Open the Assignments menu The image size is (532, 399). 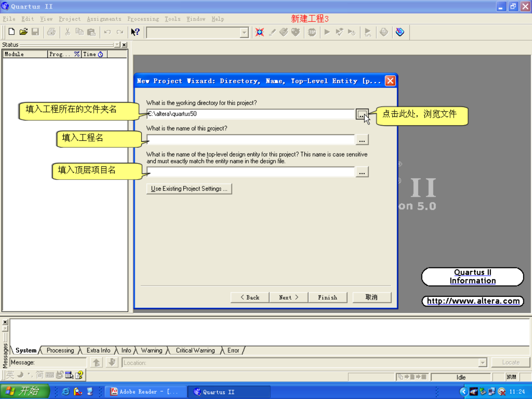point(104,19)
